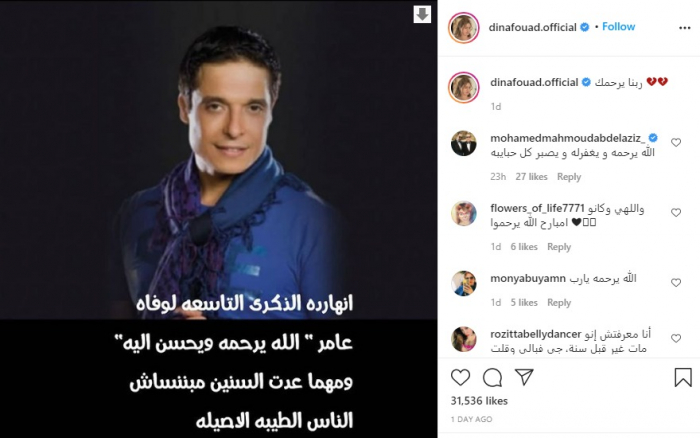Reply to monyabuyamn comment
This screenshot has width=700, height=438.
[x=559, y=303]
